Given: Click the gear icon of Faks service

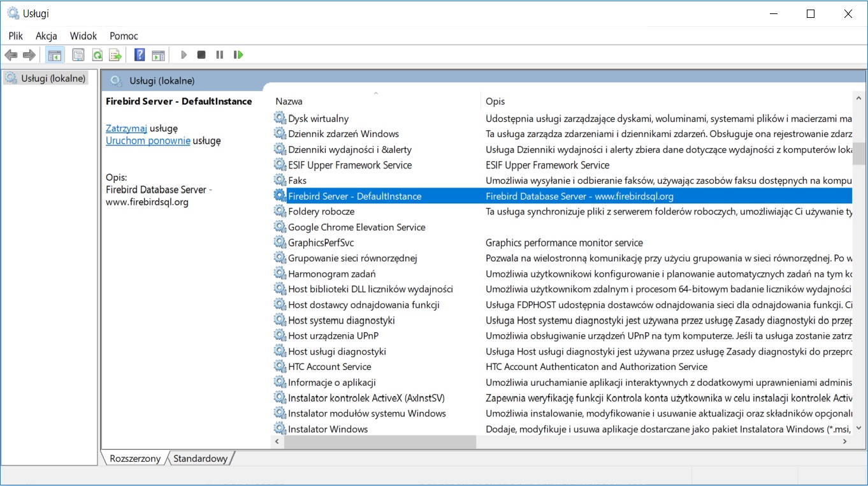Looking at the screenshot, I should click(280, 180).
